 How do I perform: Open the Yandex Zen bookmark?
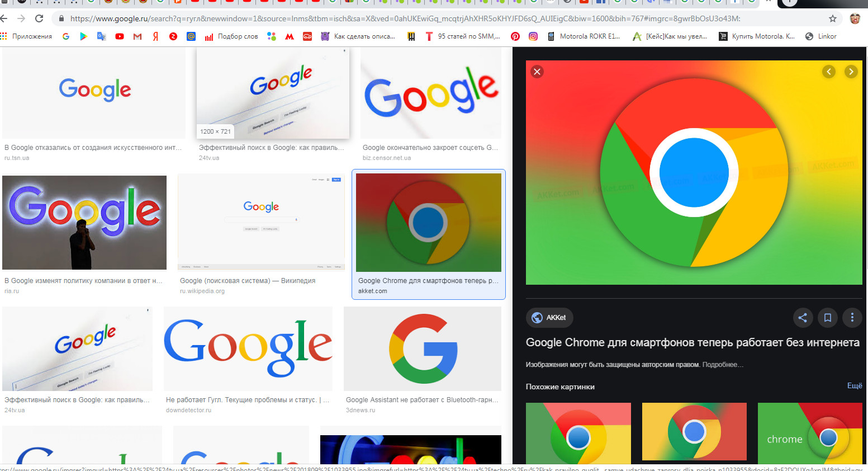(x=173, y=36)
